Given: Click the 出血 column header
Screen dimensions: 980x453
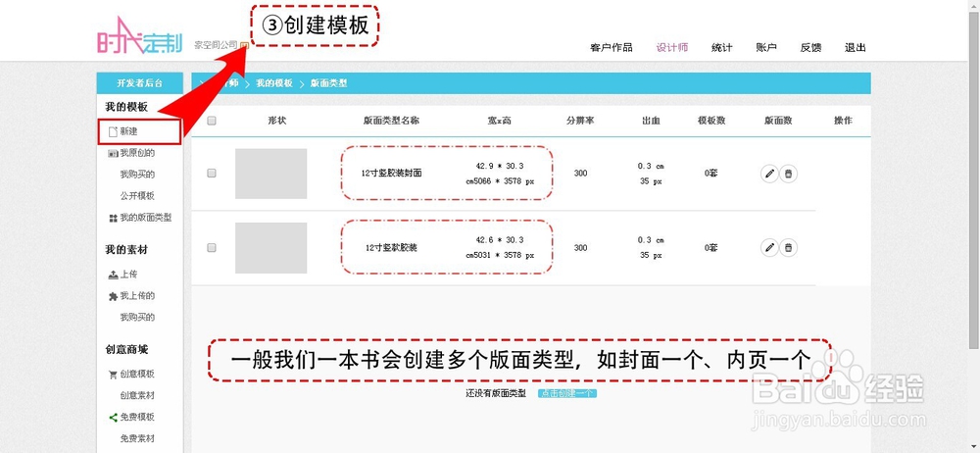Looking at the screenshot, I should 652,121.
